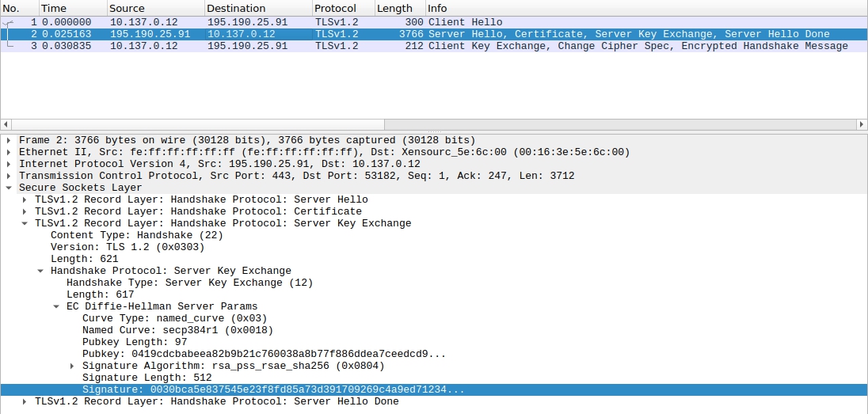Sort by Length column header
Viewport: 868px width, 414px height.
[400, 8]
